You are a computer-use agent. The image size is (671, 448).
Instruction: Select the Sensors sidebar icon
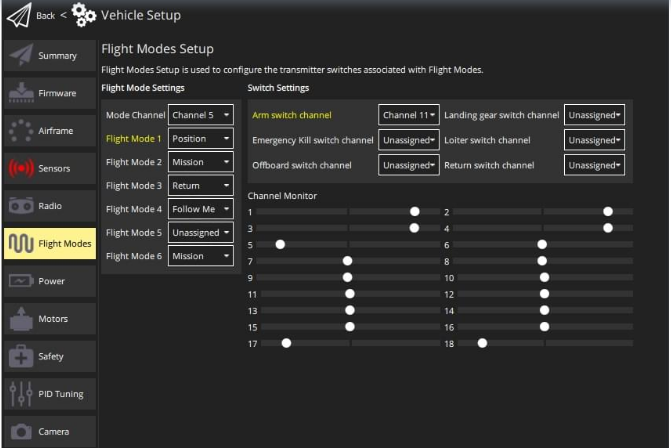[21, 168]
